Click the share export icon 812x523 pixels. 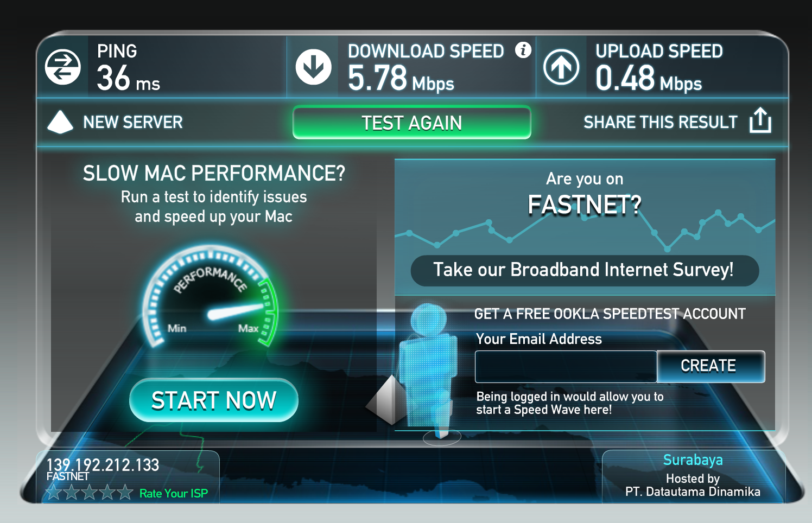click(x=760, y=120)
